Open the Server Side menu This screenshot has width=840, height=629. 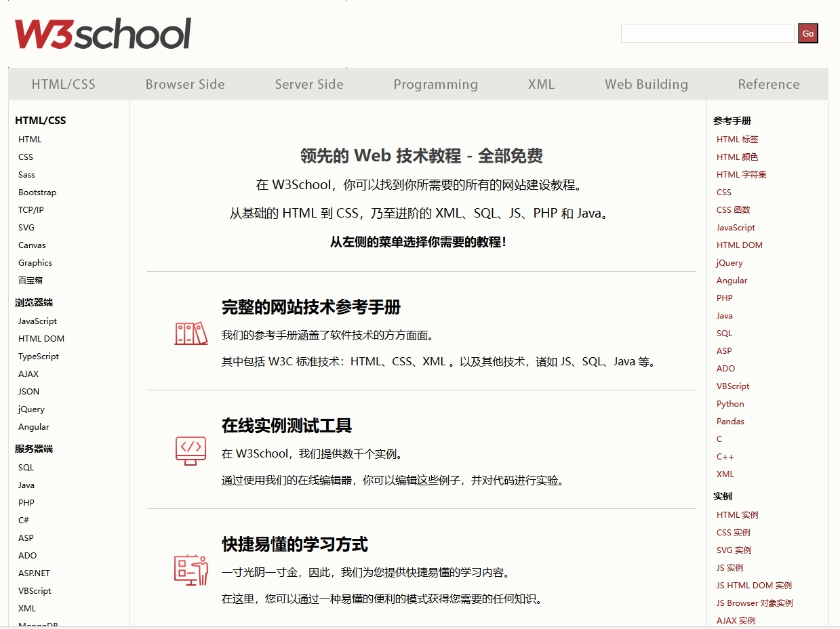309,84
